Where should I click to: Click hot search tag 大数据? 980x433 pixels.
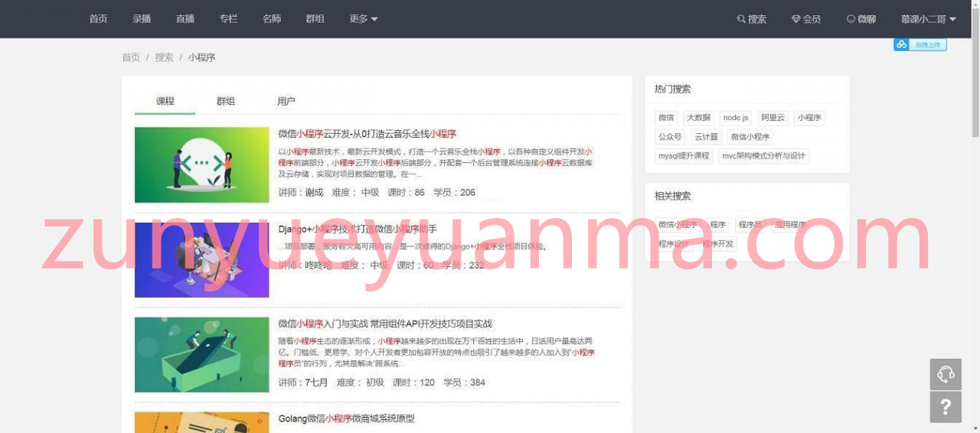(x=698, y=118)
